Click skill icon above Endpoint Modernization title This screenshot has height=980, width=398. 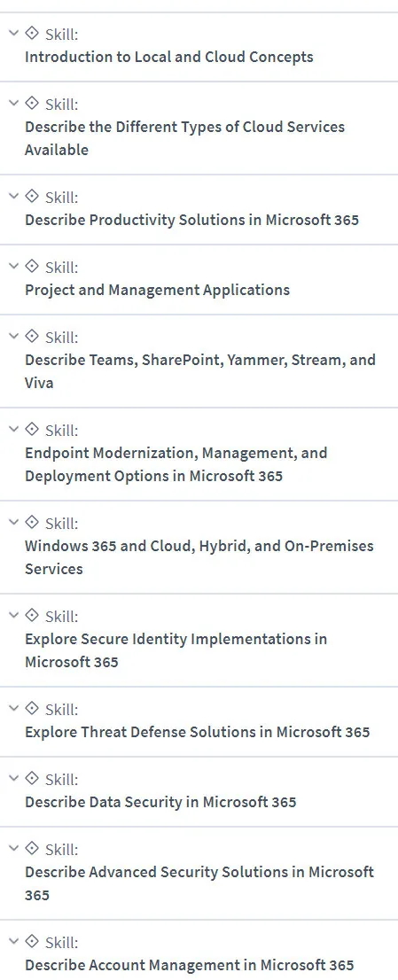(32, 429)
